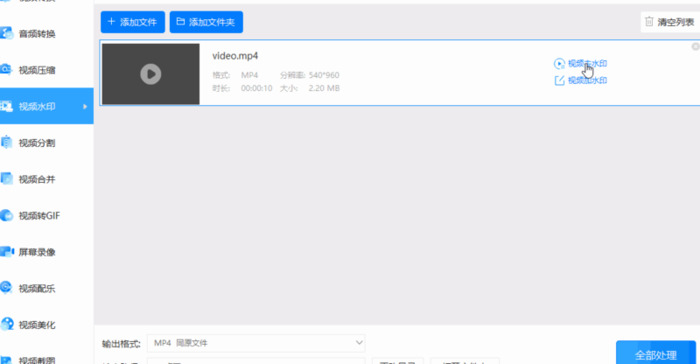
Task: Click the 00:00:10 duration value
Action: 257,88
